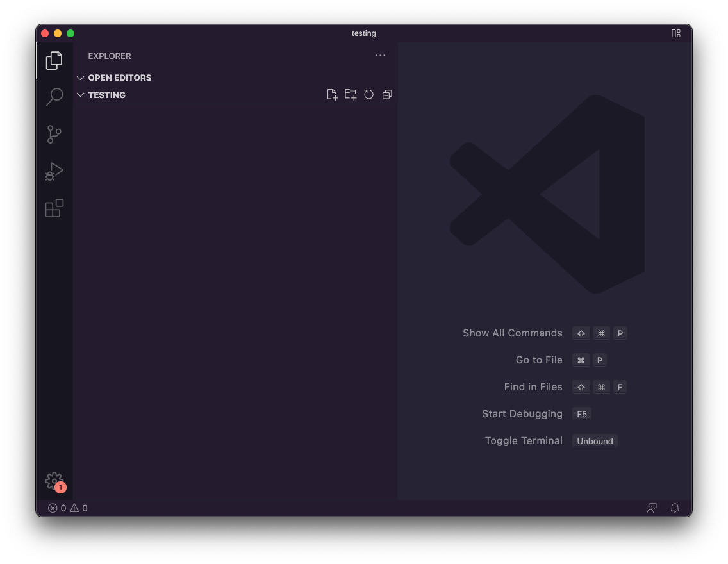728x564 pixels.
Task: Open the Source Control view
Action: click(54, 134)
